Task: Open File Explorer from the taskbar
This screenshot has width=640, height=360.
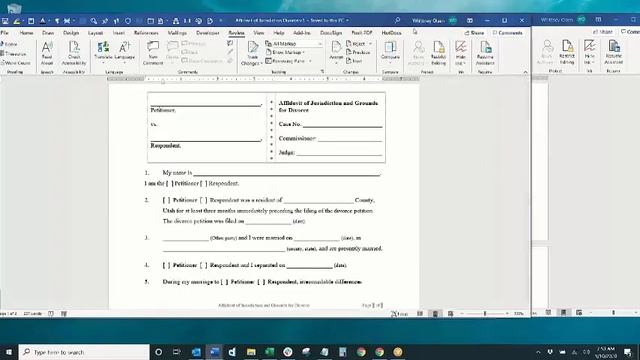Action: 251,352
